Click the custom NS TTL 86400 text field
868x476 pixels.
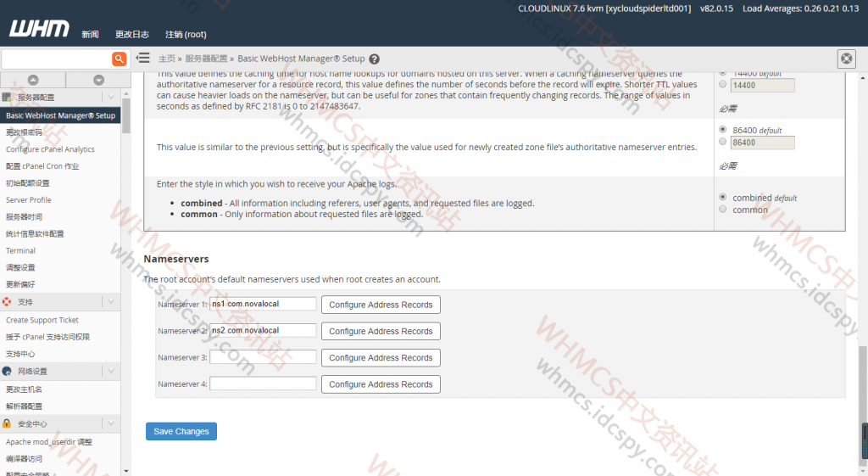[x=762, y=143]
